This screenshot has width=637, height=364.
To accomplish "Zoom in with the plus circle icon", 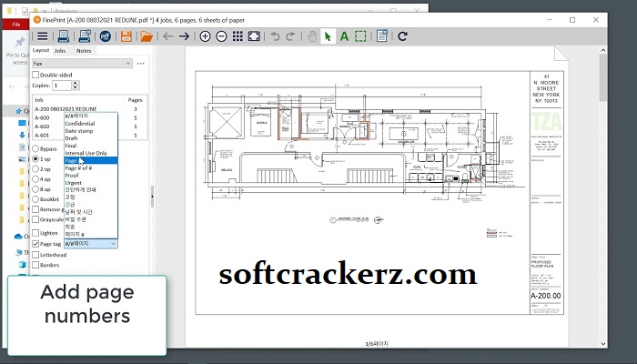I will 205,36.
